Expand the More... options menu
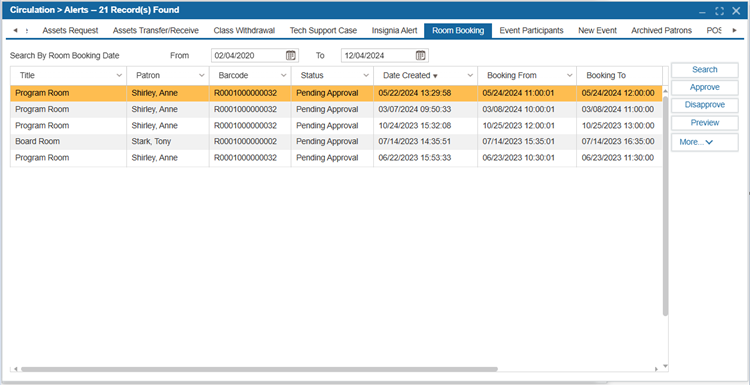This screenshot has height=385, width=750. coord(705,142)
